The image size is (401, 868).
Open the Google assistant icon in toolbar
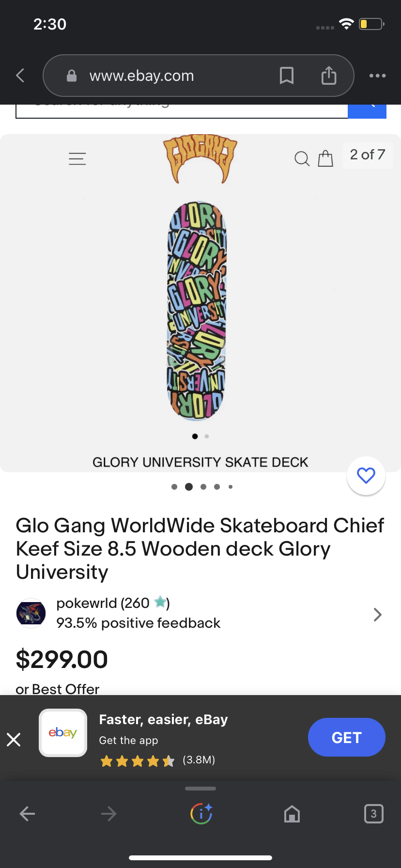pyautogui.click(x=201, y=814)
